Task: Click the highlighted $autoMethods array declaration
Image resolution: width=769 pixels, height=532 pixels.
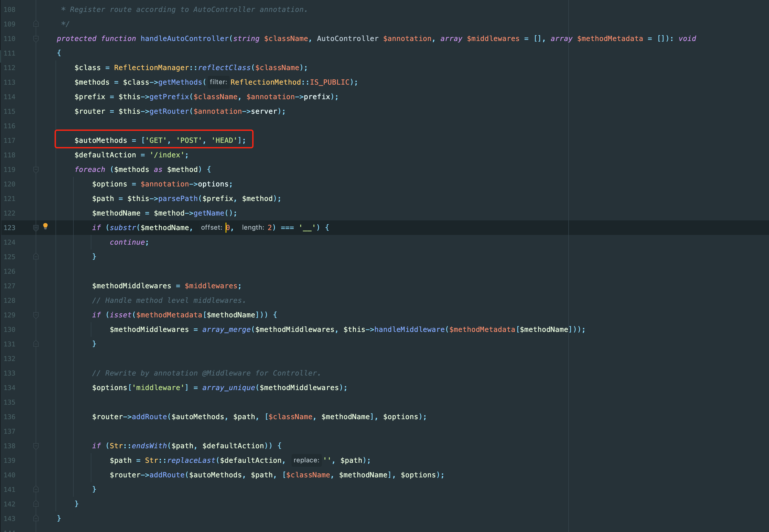Action: [x=153, y=140]
